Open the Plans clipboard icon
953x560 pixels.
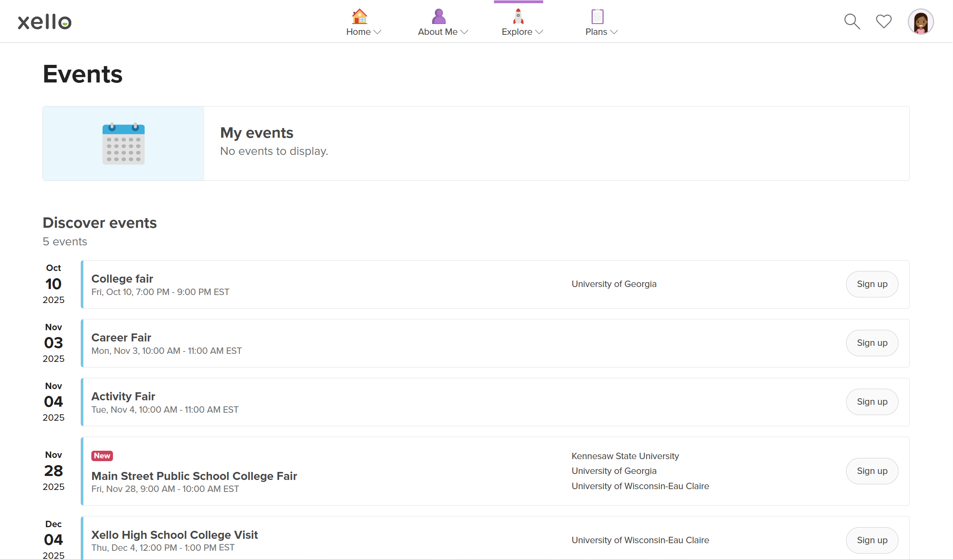click(596, 16)
